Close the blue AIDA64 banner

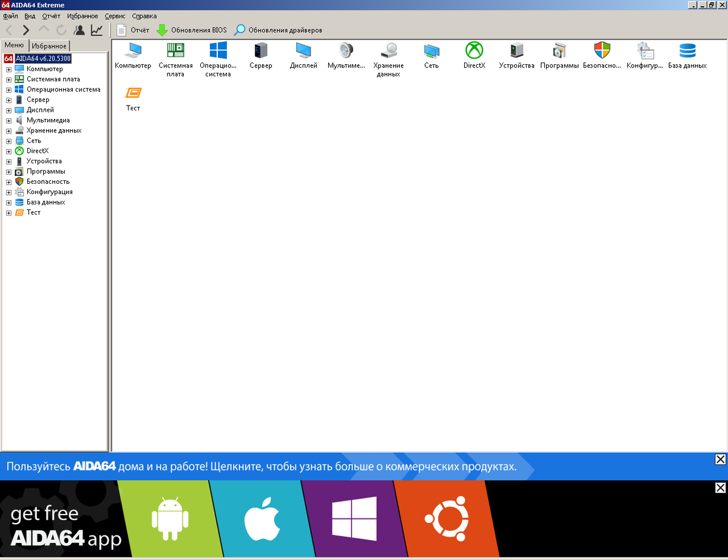720,459
